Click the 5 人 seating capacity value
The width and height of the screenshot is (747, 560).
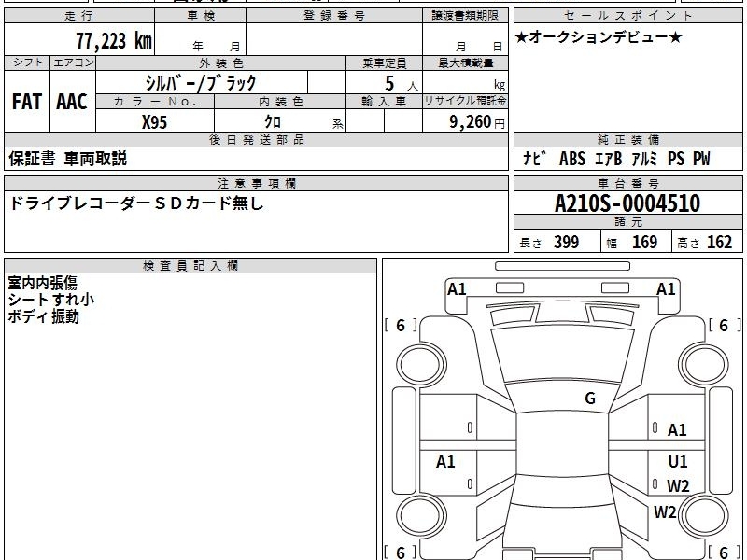[401, 84]
